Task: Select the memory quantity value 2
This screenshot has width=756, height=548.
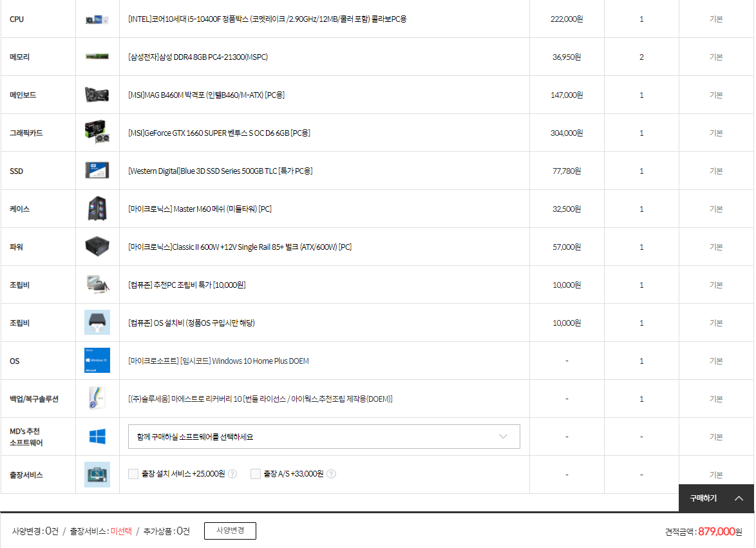Action: coord(641,57)
